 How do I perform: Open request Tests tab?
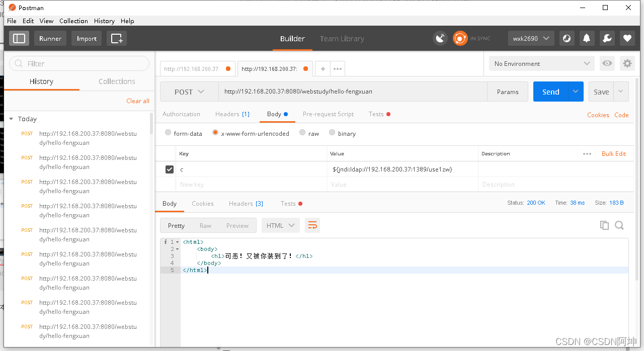379,114
